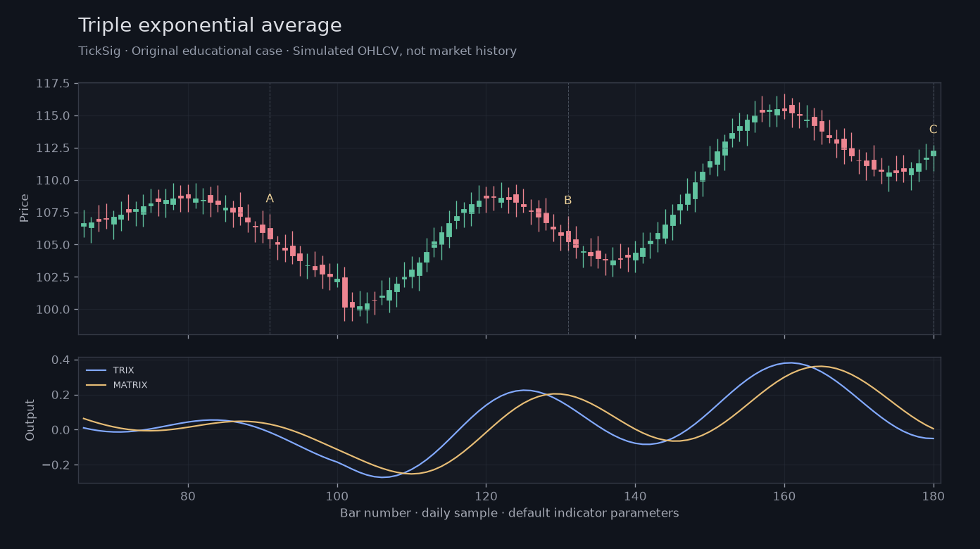Image resolution: width=980 pixels, height=549 pixels.
Task: Select marker label A on price chart
Action: click(270, 198)
